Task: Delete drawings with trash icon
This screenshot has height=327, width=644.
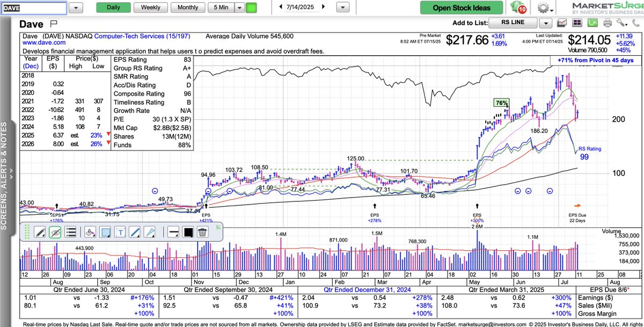Action: 202,232
